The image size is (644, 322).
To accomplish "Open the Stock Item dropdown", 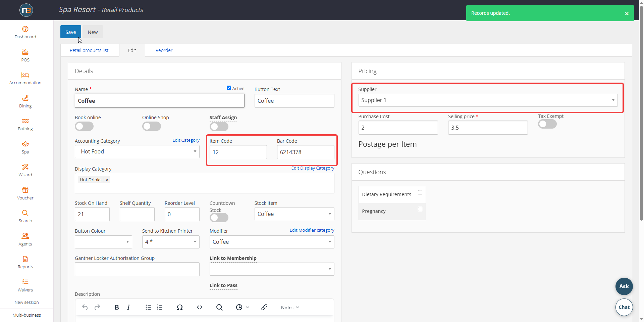I will point(294,214).
